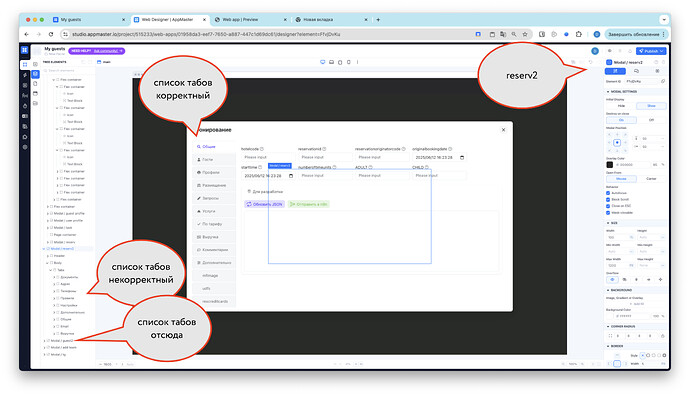Open the Publish dropdown arrow
The image size is (690, 396).
662,51
